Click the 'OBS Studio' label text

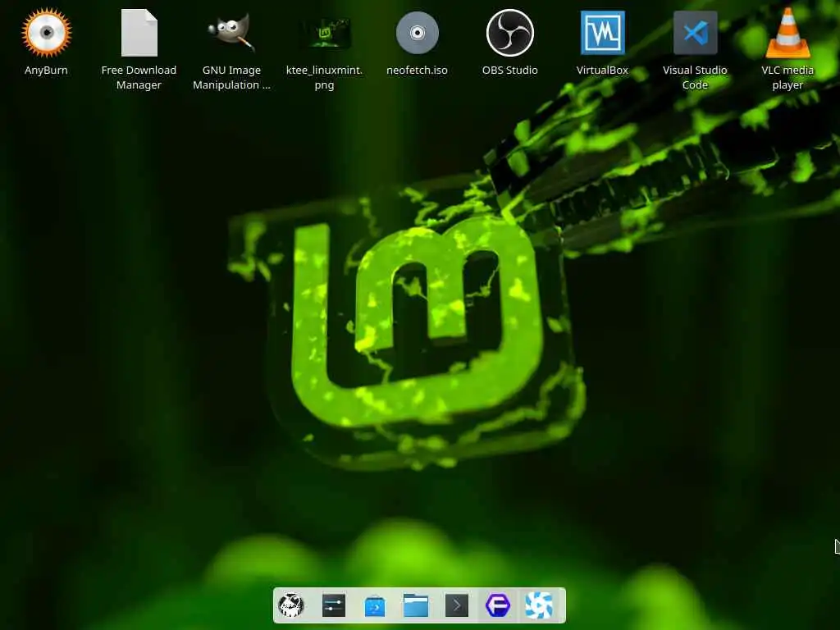tap(510, 71)
